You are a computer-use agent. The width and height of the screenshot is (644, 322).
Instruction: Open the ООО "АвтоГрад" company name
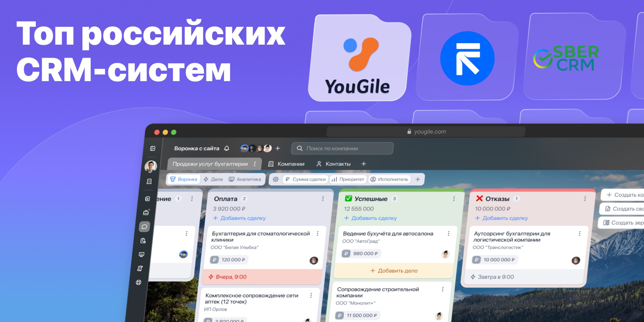point(361,241)
